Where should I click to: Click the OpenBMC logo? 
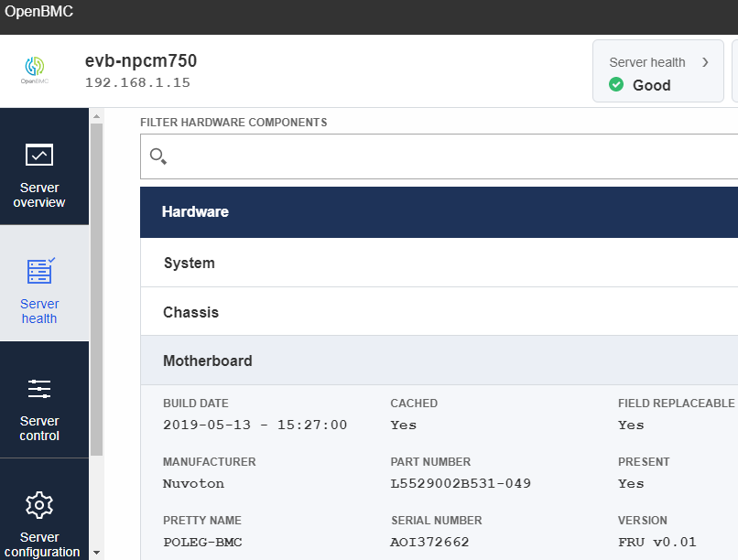(x=34, y=70)
